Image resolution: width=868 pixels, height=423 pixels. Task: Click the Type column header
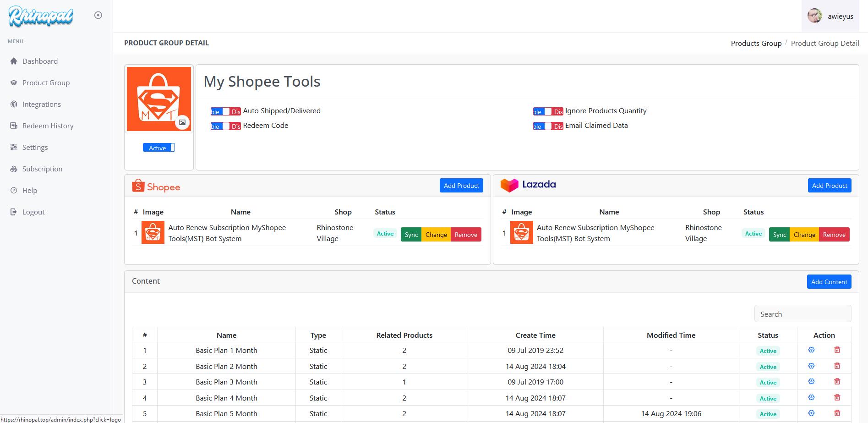[x=318, y=335]
